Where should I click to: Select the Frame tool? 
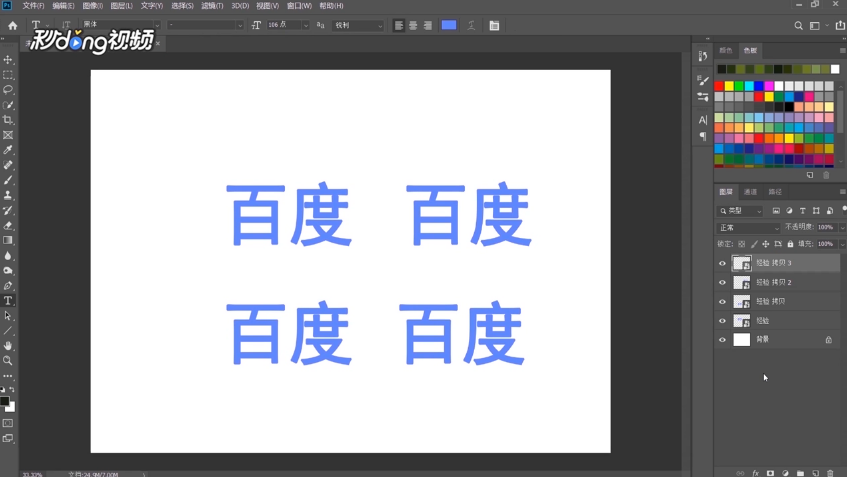[x=8, y=135]
